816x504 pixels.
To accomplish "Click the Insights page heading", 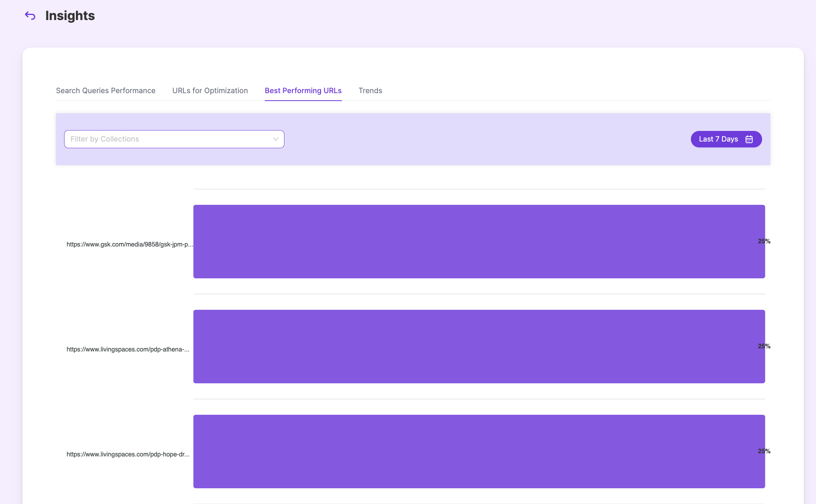I will (70, 16).
